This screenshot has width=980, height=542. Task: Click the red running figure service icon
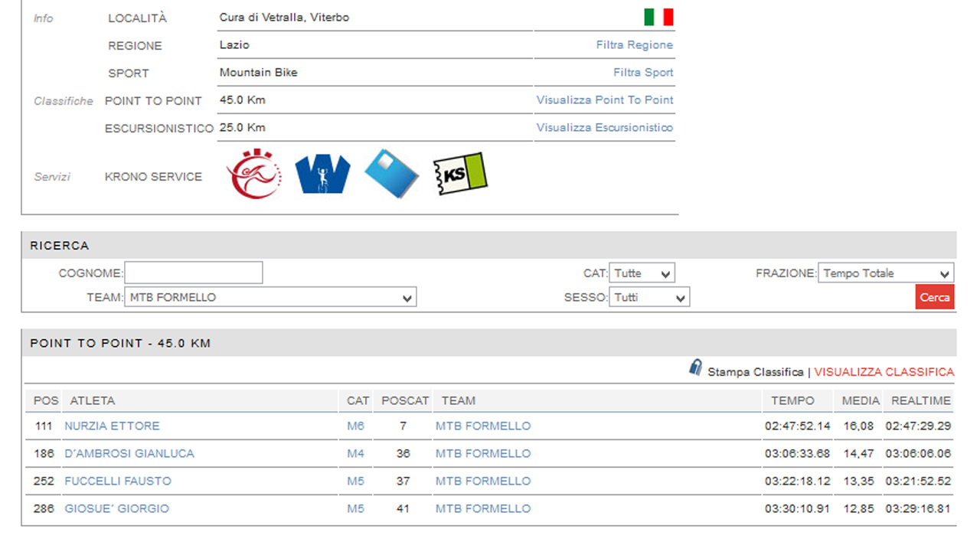coord(254,175)
